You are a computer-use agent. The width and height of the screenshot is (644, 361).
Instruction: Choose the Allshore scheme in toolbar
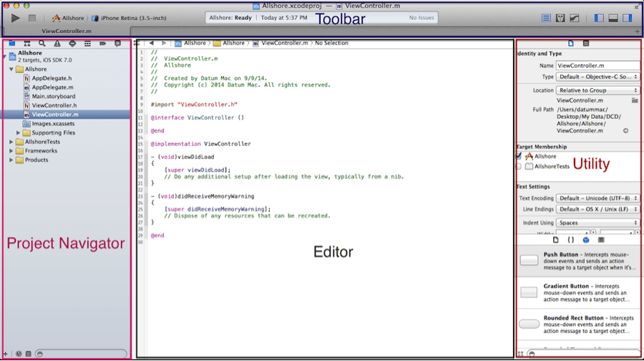[x=68, y=18]
